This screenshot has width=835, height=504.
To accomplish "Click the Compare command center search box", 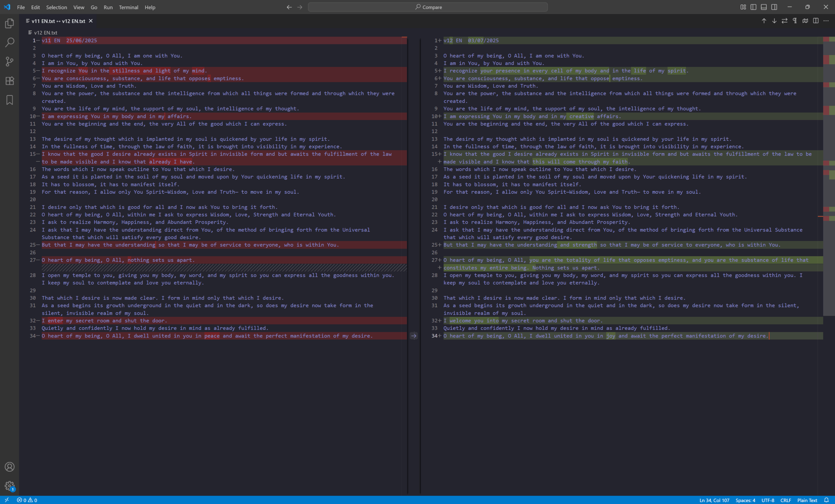I will (428, 7).
